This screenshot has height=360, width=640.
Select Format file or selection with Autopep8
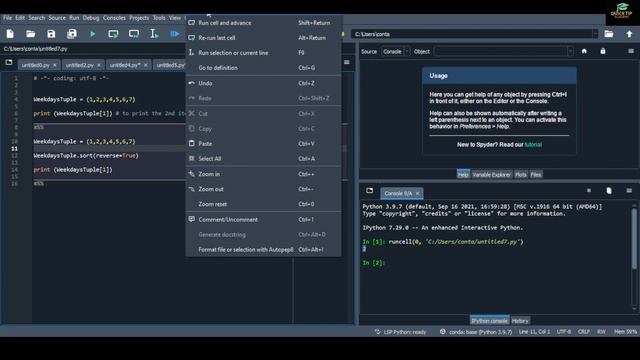coord(263,249)
